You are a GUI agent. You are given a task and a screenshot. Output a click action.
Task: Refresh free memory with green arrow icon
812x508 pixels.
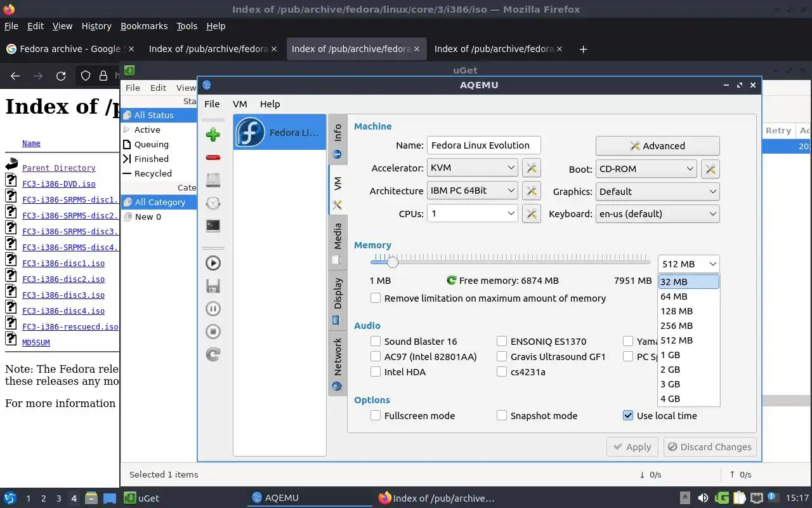(x=452, y=280)
